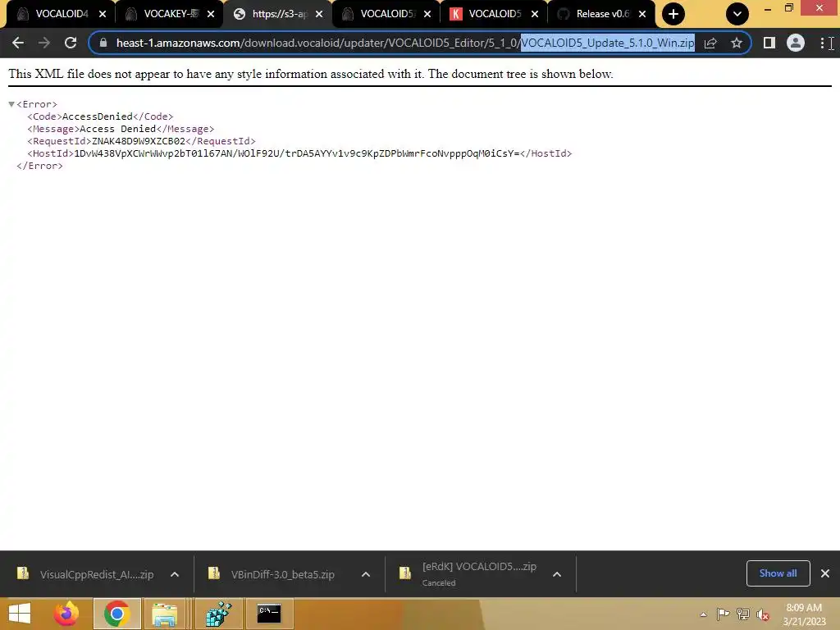The height and width of the screenshot is (630, 840).
Task: Restore down the Chrome window
Action: point(788,8)
